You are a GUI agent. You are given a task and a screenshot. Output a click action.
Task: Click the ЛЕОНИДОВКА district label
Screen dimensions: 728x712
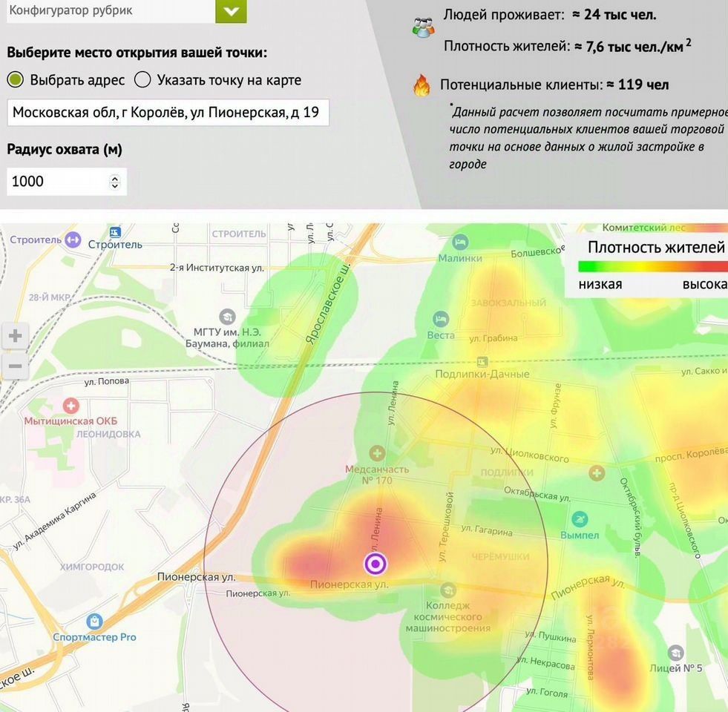pyautogui.click(x=108, y=434)
